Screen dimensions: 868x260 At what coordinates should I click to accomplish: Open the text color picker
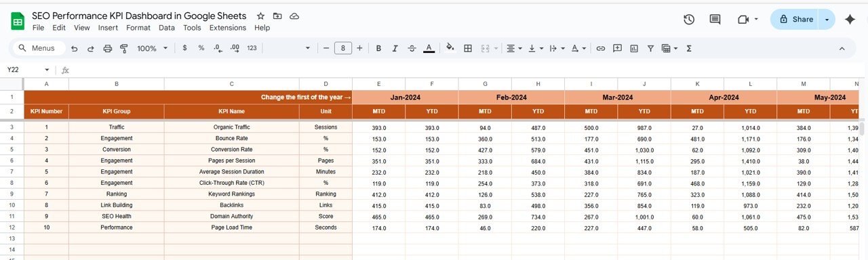pos(429,48)
